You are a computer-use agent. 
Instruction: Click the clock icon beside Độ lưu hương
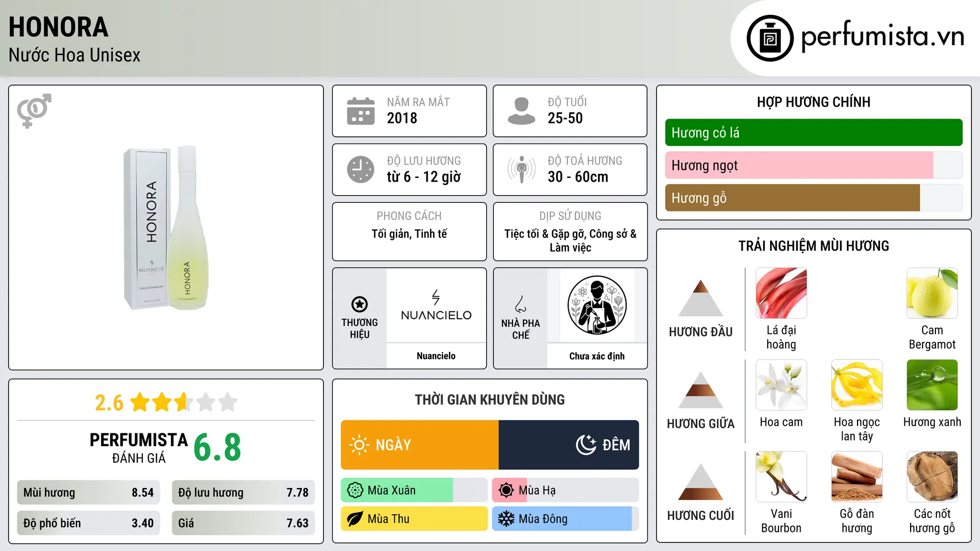(x=361, y=169)
